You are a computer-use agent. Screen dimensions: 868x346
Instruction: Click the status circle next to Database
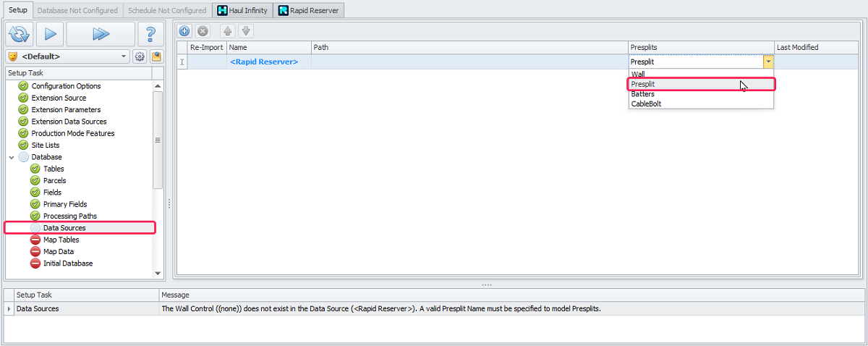point(23,157)
